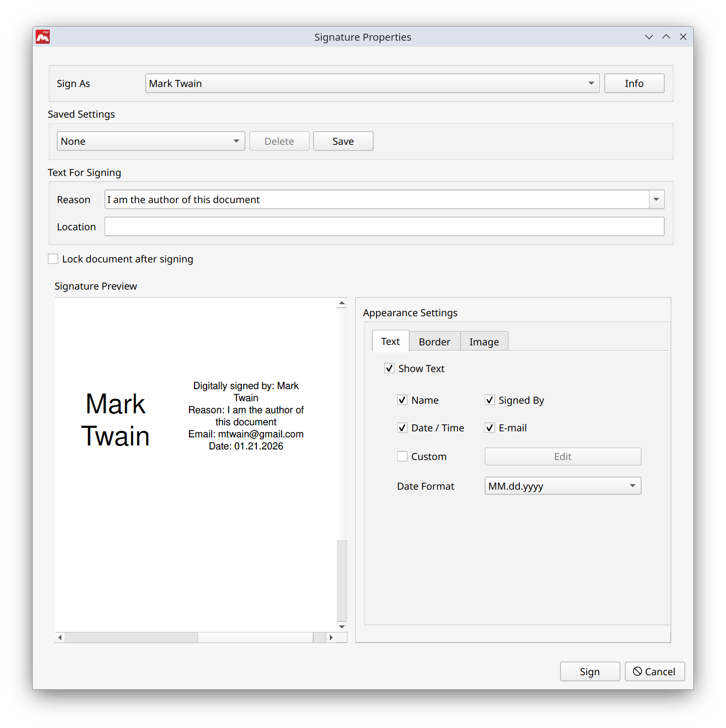Click the scroll-up arrow in signature preview
Screen dimensions: 726x728
[342, 303]
